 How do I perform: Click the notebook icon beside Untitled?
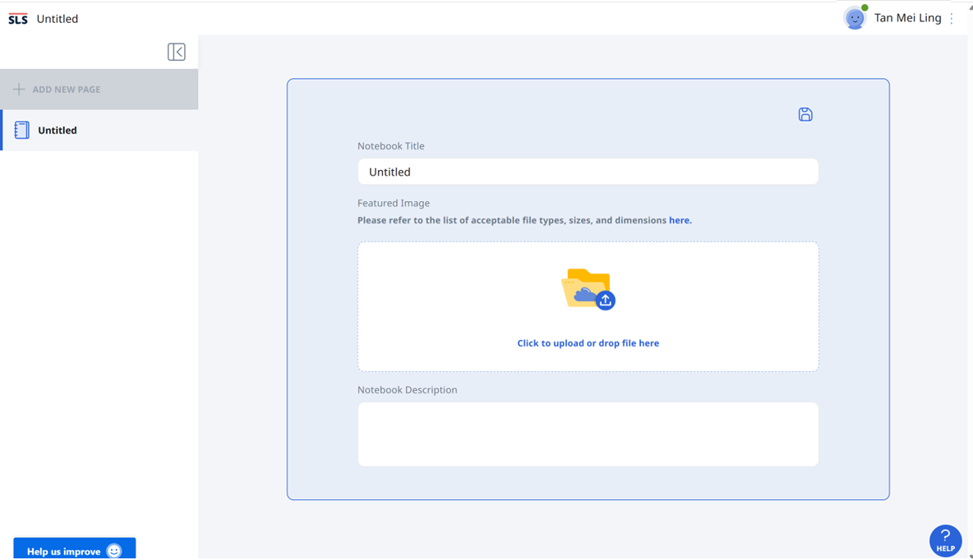coord(22,130)
